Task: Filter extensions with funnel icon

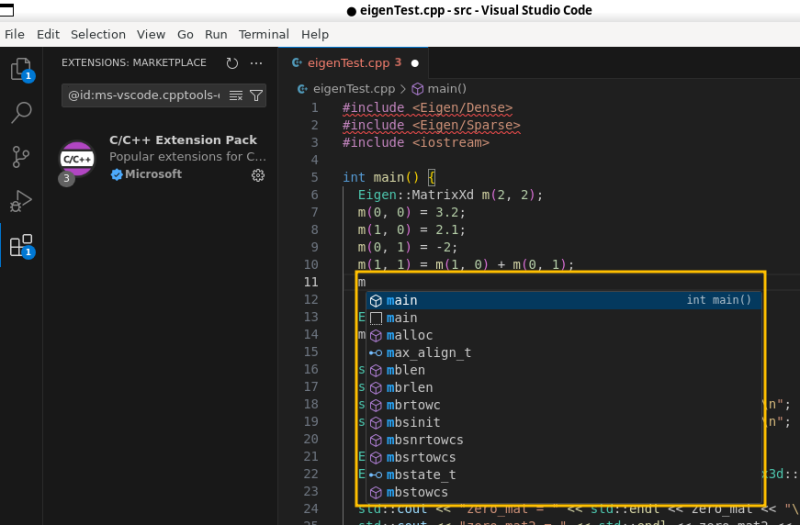Action: point(256,95)
